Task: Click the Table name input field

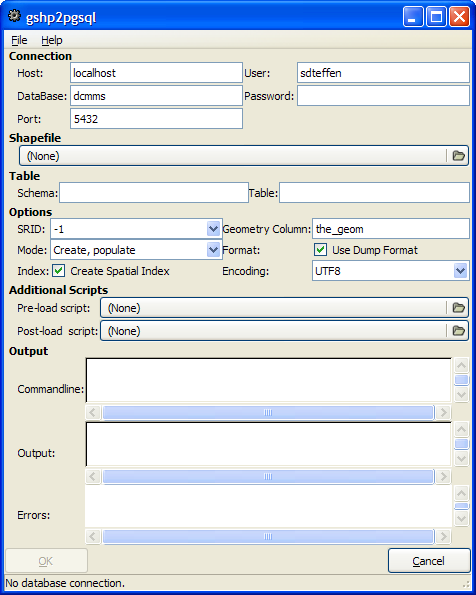Action: click(374, 192)
